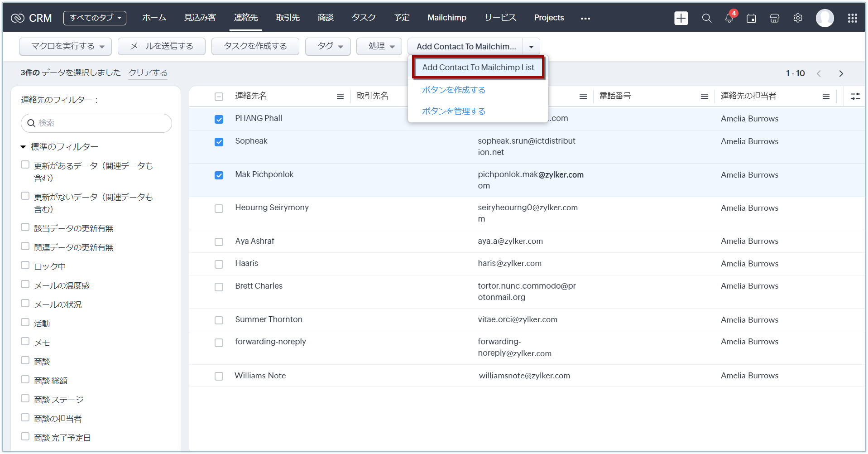Show more tabs via ellipsis icon
Viewport: 868px width, 454px height.
point(585,19)
